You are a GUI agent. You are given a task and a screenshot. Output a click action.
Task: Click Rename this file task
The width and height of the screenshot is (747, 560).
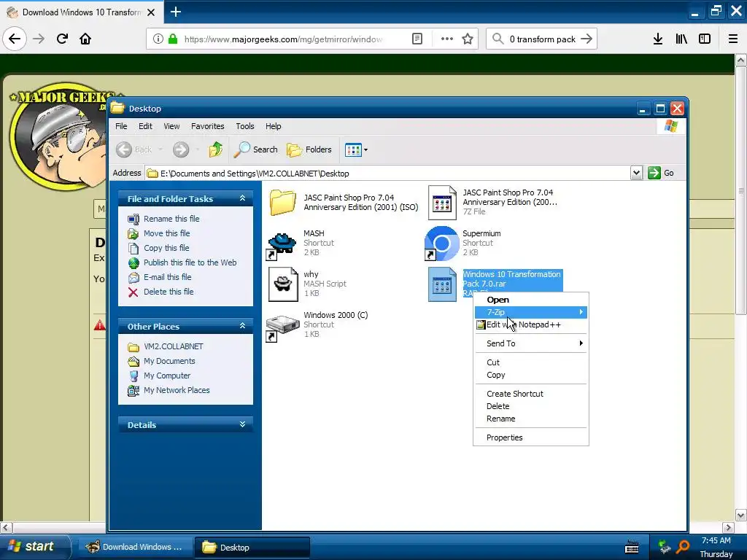pos(171,219)
